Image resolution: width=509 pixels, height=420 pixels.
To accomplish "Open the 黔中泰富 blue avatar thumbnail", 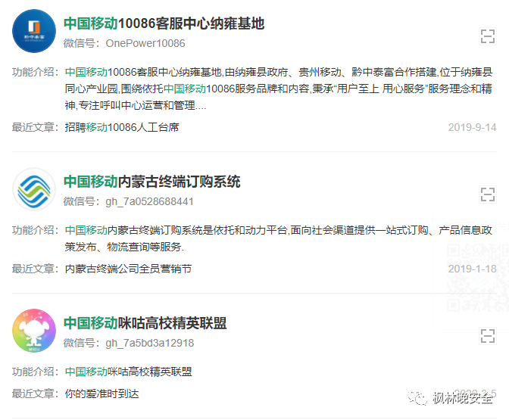I will click(x=34, y=31).
